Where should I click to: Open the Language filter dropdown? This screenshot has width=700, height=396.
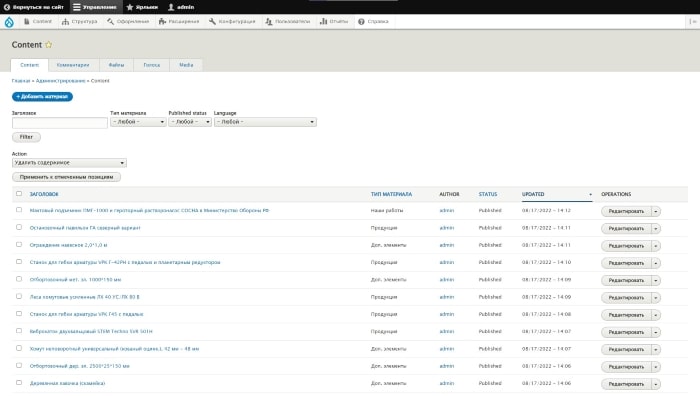tap(265, 122)
